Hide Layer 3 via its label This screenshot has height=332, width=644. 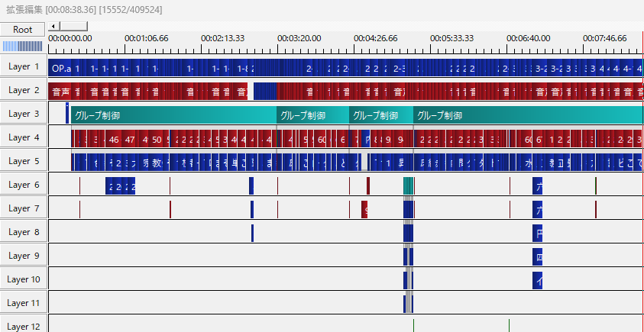tap(24, 114)
